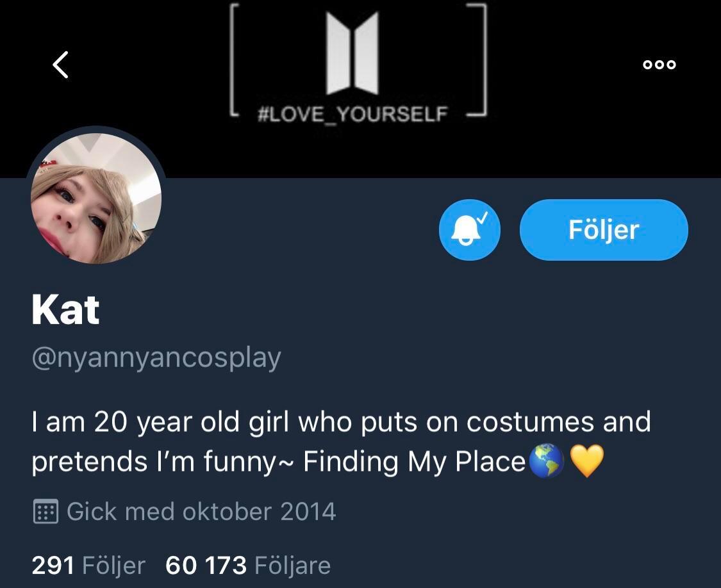Open the 291 Följer following list
Viewport: 721px width, 588px height.
pos(88,565)
